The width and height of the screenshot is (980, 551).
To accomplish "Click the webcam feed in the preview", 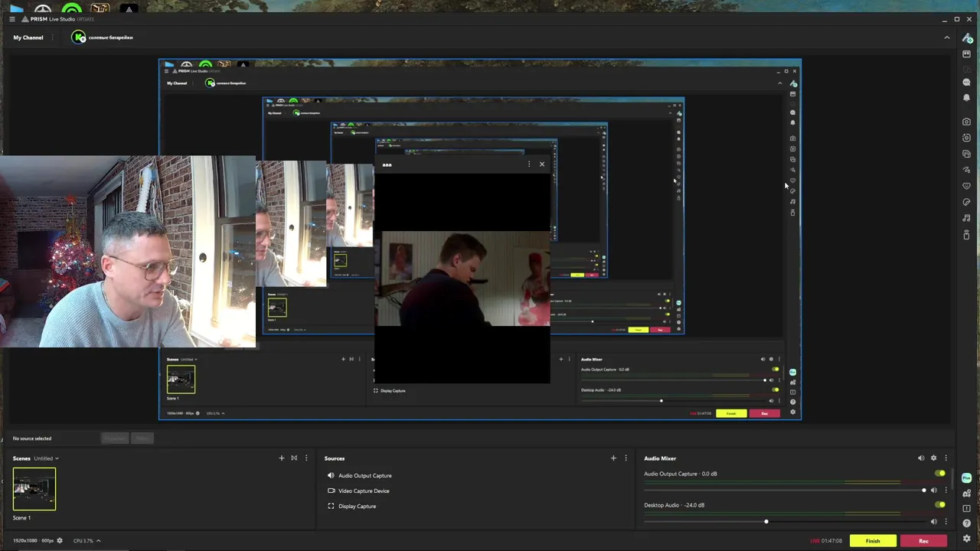I will pos(128,252).
